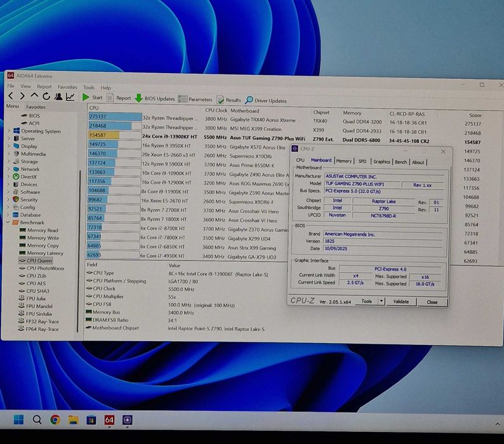This screenshot has width=504, height=444.
Task: Collapse the Benchmark tree node
Action: [8, 222]
